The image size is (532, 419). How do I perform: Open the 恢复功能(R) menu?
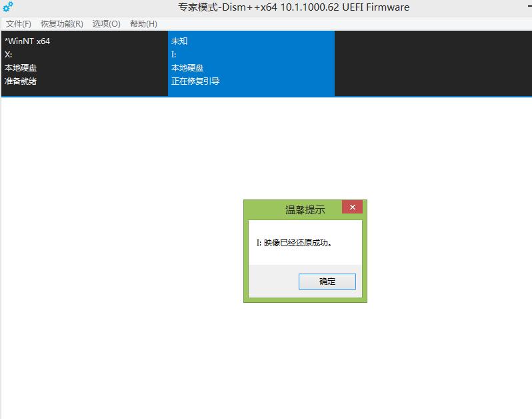(x=62, y=24)
